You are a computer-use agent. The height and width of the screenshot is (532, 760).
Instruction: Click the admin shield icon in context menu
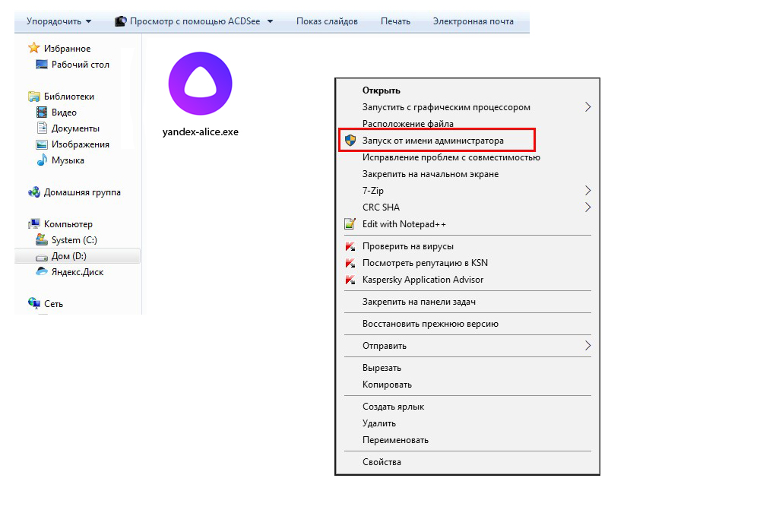(x=350, y=141)
